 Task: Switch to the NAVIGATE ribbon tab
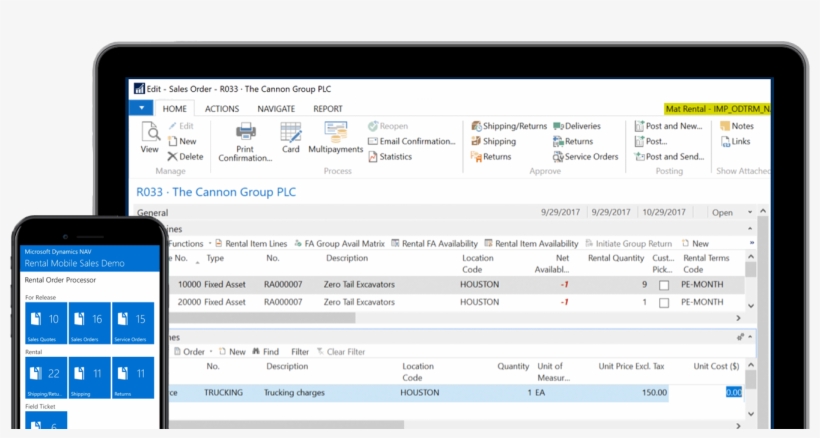click(276, 109)
